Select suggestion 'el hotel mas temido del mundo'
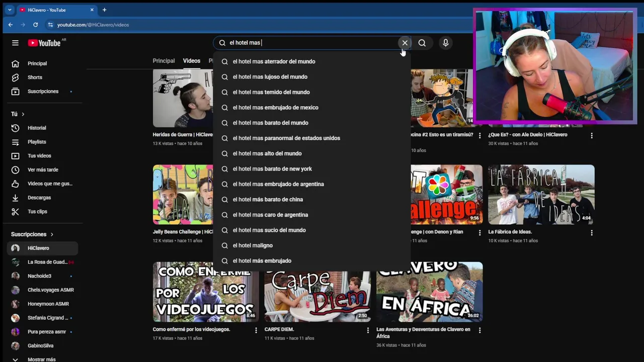 click(x=312, y=92)
